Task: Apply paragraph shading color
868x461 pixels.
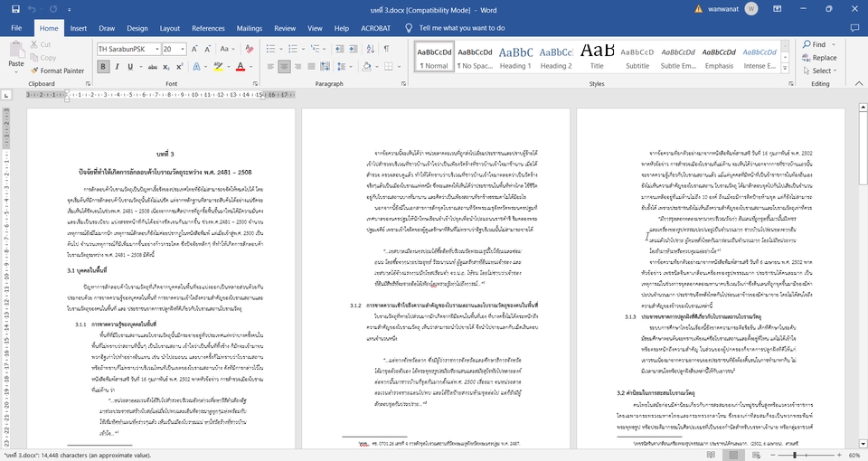Action: [x=366, y=66]
